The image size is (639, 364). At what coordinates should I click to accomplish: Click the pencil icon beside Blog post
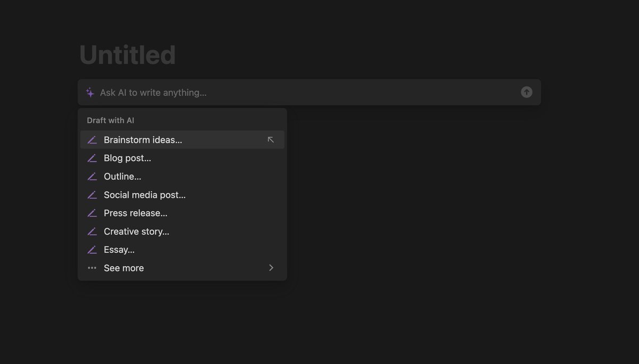pos(92,158)
